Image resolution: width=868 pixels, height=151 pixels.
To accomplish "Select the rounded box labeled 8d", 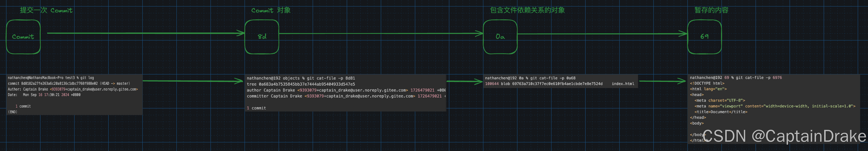I will pyautogui.click(x=262, y=37).
